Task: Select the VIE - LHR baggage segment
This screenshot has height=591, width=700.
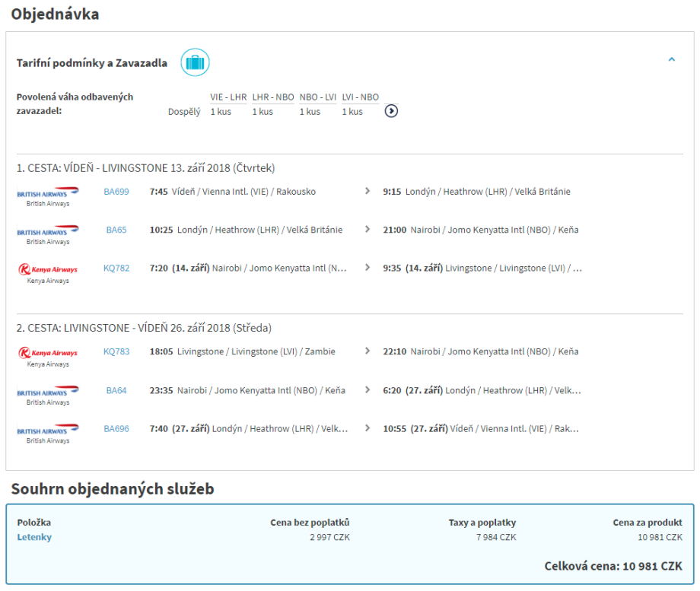Action: point(228,97)
